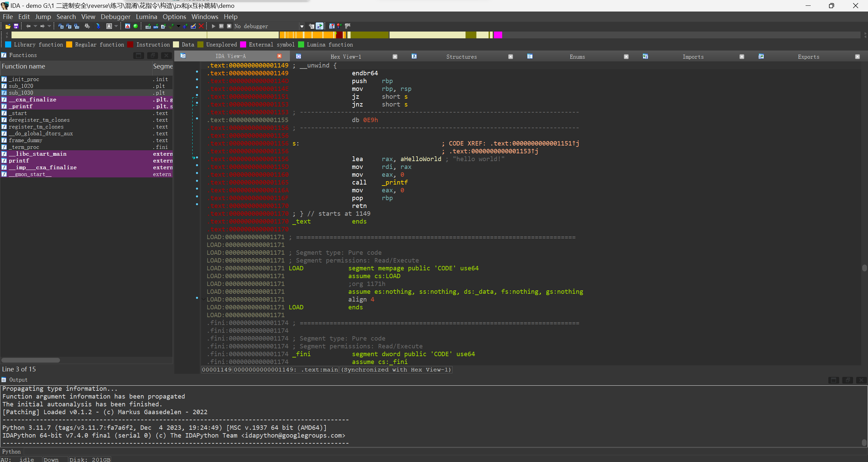Click the green circle status icon
This screenshot has width=868, height=462.
tap(136, 26)
